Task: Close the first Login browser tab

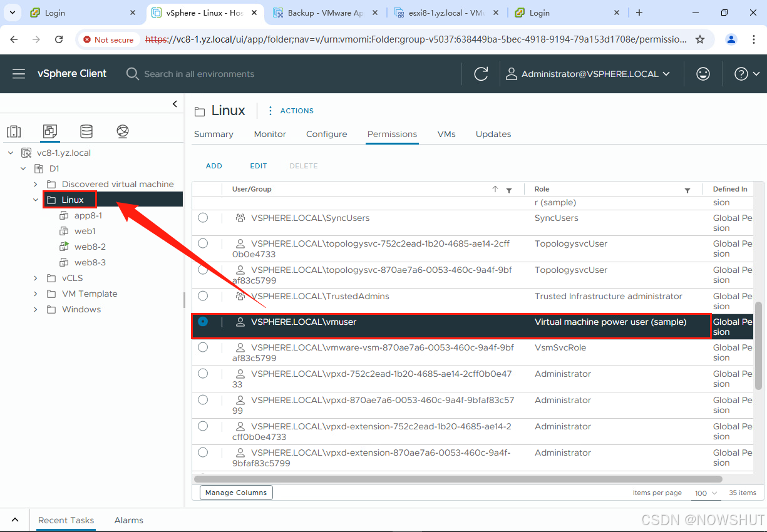Action: pyautogui.click(x=132, y=13)
